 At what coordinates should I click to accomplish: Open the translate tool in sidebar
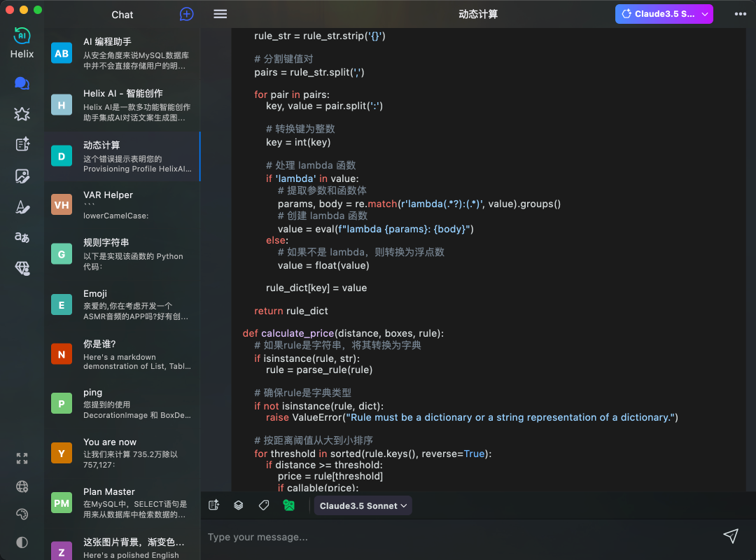point(22,237)
